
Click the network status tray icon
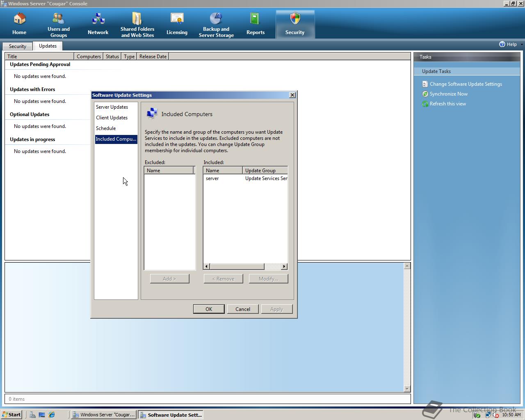(x=488, y=415)
